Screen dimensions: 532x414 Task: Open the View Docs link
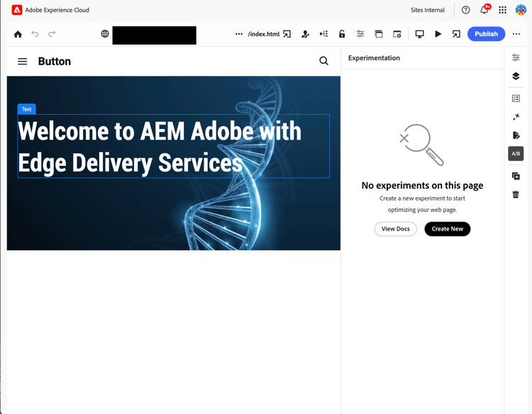(x=396, y=229)
